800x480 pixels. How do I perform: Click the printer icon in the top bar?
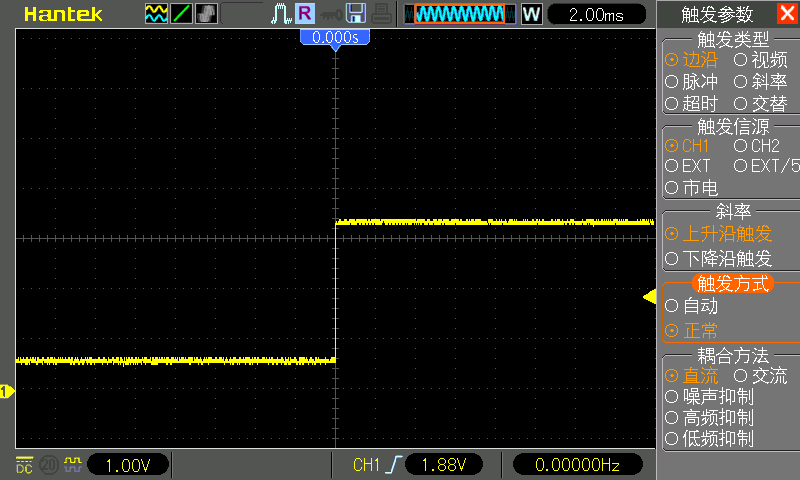tap(382, 14)
